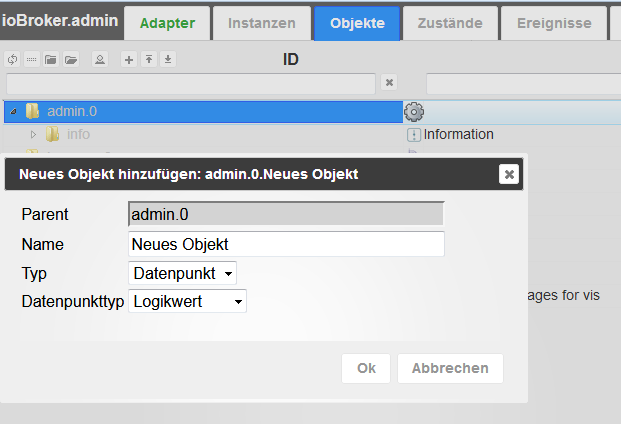Toggle expert mode user icon

(x=99, y=60)
